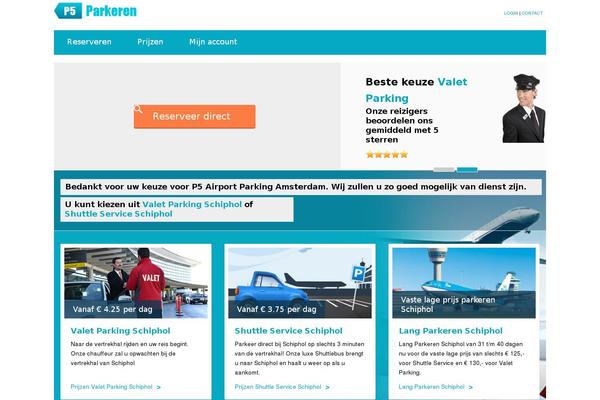The width and height of the screenshot is (600, 400).
Task: Click the magnifier icon on Reserveer direct
Action: 139,109
